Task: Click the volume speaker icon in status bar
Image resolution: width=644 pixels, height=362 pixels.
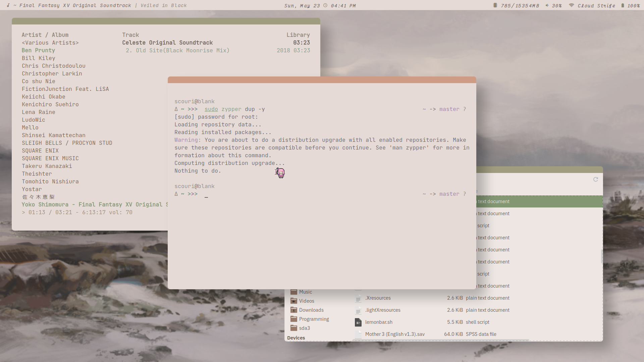Action: (x=547, y=5)
